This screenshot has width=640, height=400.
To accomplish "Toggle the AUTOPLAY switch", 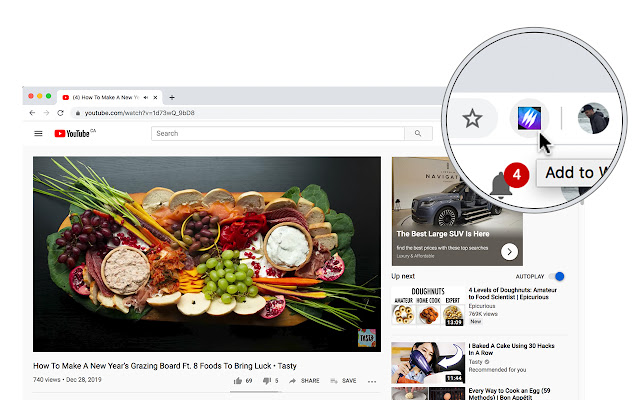I will point(557,276).
